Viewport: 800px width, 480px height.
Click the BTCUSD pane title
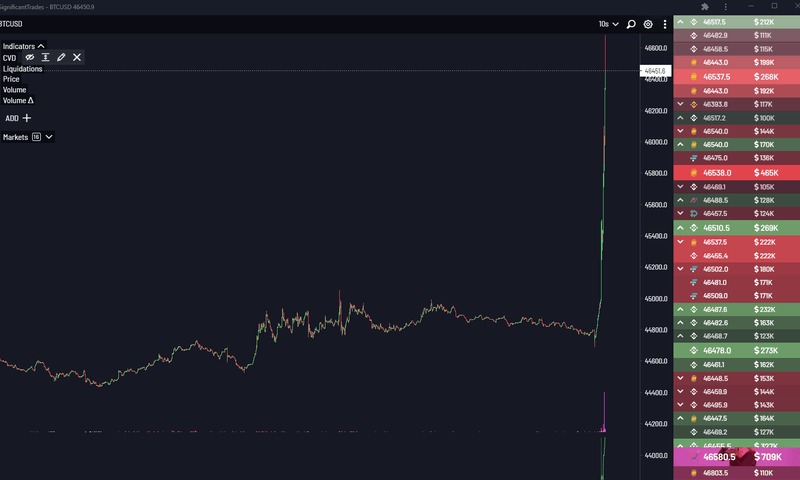click(11, 24)
